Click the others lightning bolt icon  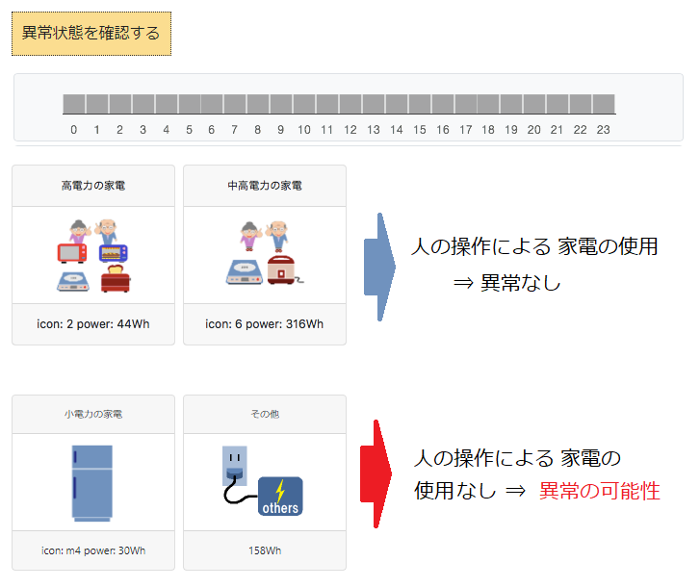(280, 497)
